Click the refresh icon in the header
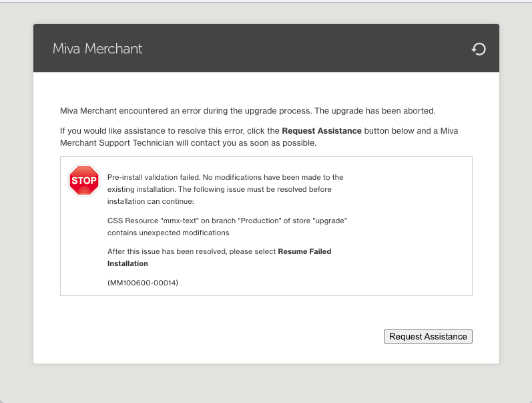The height and width of the screenshot is (403, 532). point(479,49)
